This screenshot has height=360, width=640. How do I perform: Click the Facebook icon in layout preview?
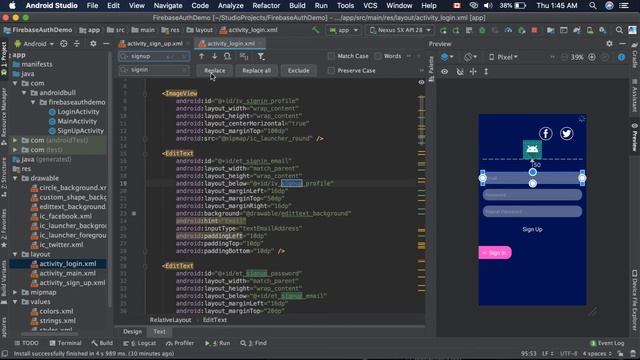pyautogui.click(x=546, y=133)
